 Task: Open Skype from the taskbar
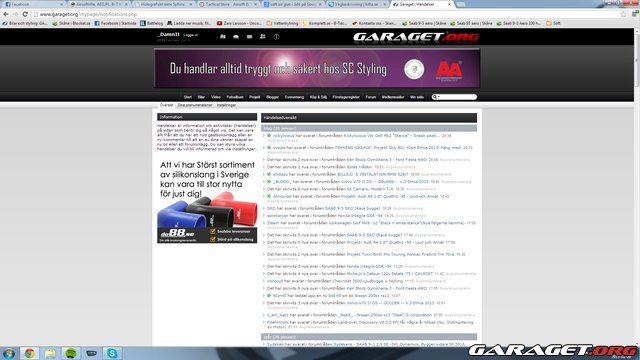click(x=112, y=353)
